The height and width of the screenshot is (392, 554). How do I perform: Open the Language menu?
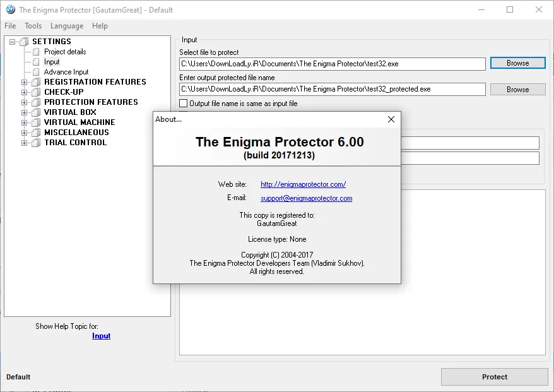(x=67, y=26)
